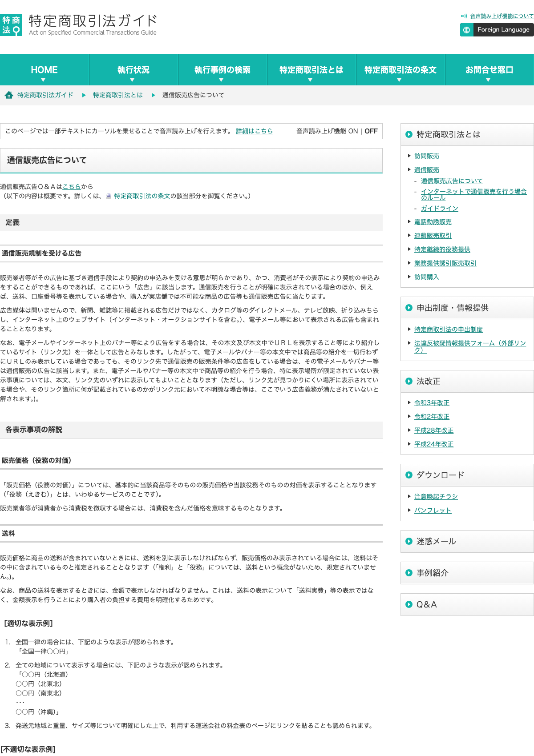Click the small icon before 特定商取引法の条文 link
Screen dimensions: 534x756
pyautogui.click(x=109, y=196)
